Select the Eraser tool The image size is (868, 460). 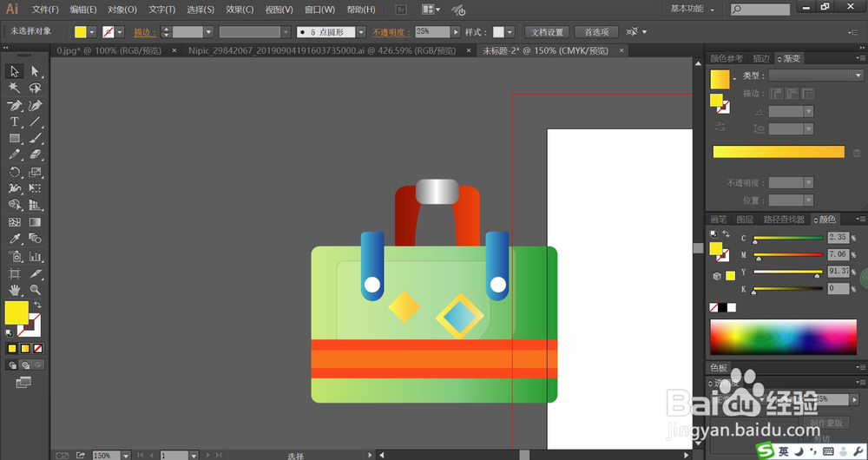[x=36, y=154]
